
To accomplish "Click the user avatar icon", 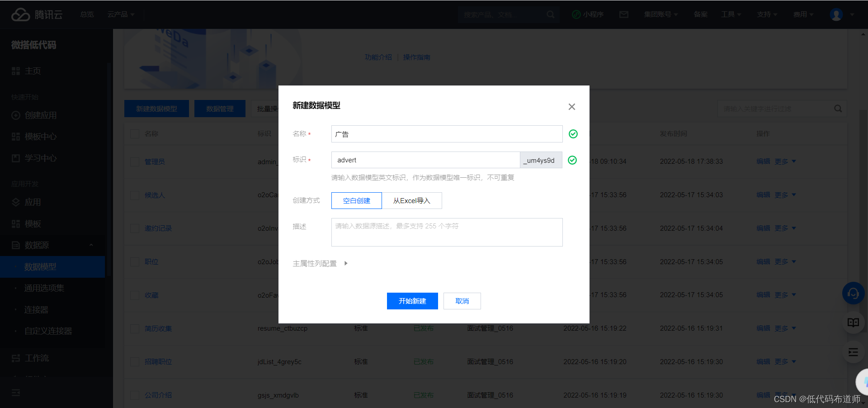I will [x=836, y=14].
